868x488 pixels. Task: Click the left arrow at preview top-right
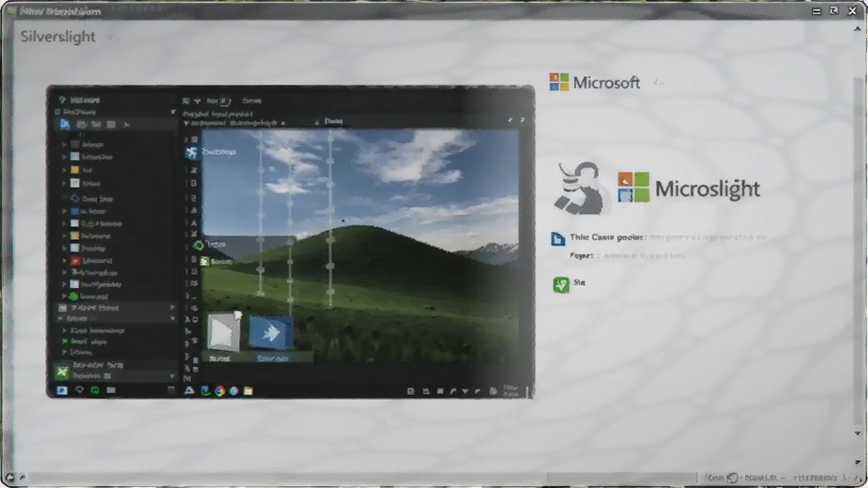click(x=510, y=120)
